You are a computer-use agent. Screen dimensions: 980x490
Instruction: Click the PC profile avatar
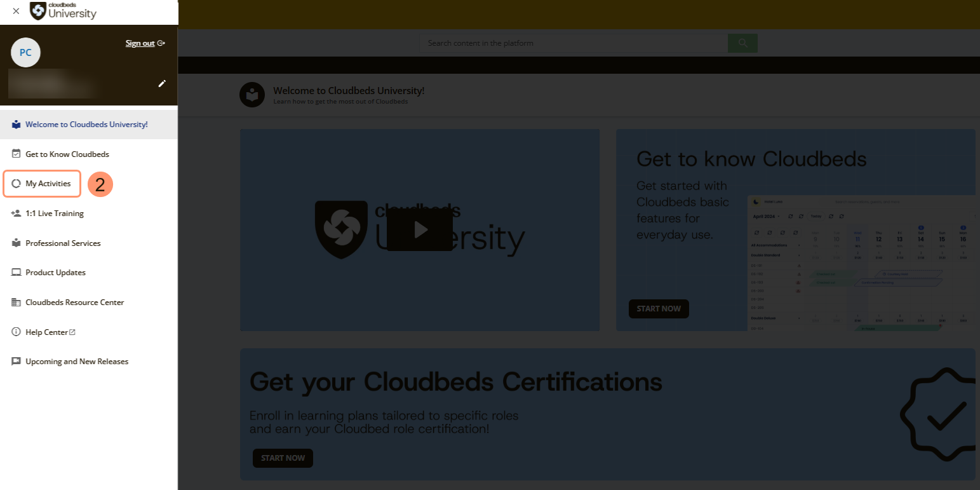point(25,53)
